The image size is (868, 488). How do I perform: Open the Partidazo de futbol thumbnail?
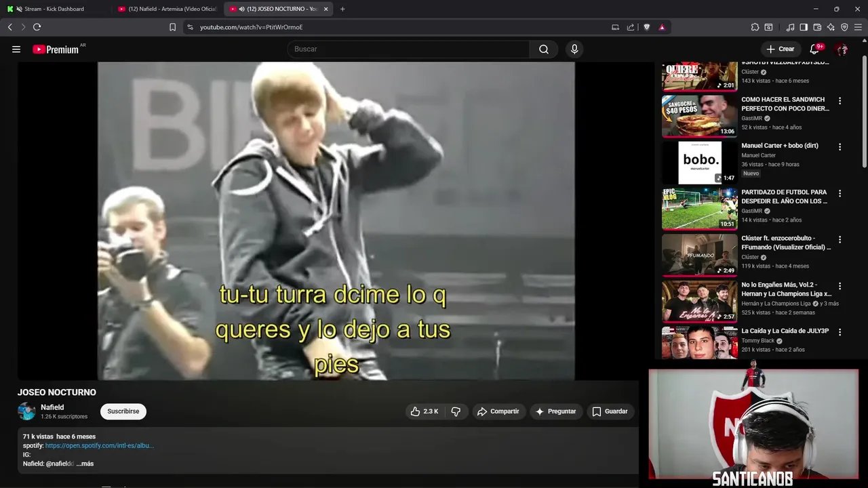(x=699, y=209)
